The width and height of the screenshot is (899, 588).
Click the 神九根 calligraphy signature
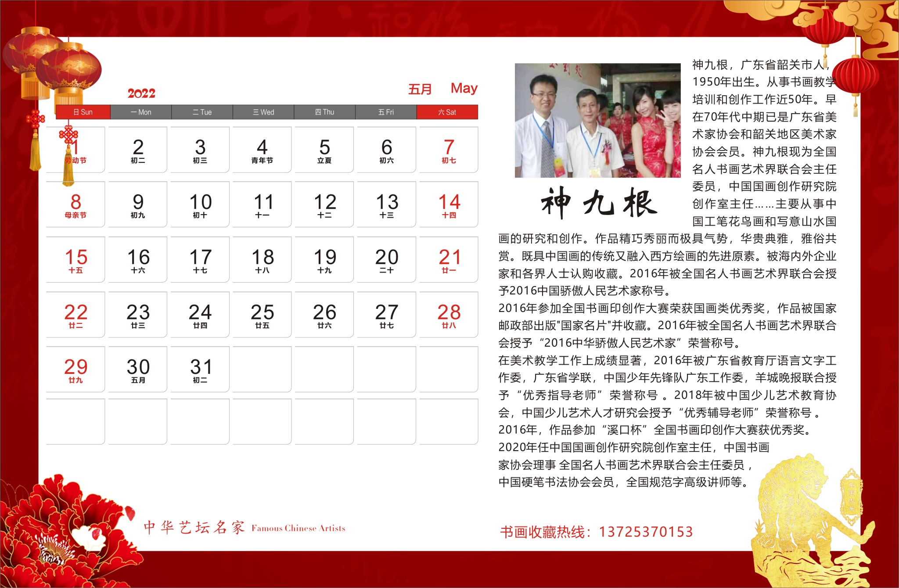pyautogui.click(x=599, y=202)
